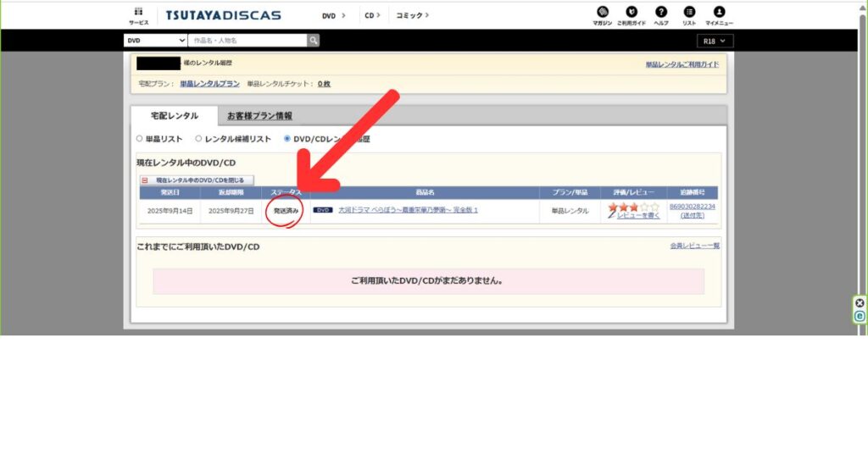Screen dimensions: 868x470
Task: Select the 単品リスト radio button
Action: click(141, 139)
